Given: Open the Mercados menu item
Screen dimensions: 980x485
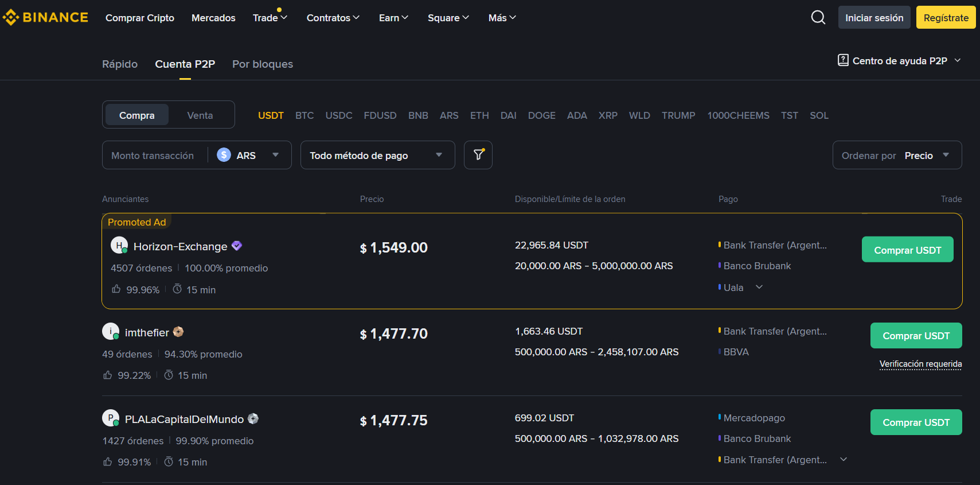Looking at the screenshot, I should 213,18.
